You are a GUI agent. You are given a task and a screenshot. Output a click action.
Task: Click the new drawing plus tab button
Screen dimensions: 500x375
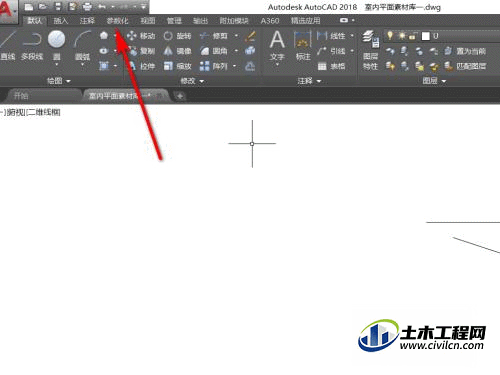coord(180,96)
